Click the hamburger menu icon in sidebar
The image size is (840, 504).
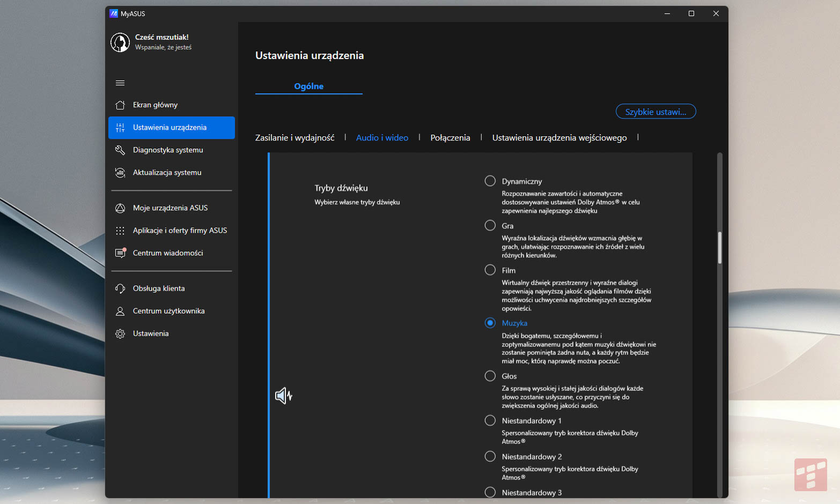pyautogui.click(x=120, y=83)
